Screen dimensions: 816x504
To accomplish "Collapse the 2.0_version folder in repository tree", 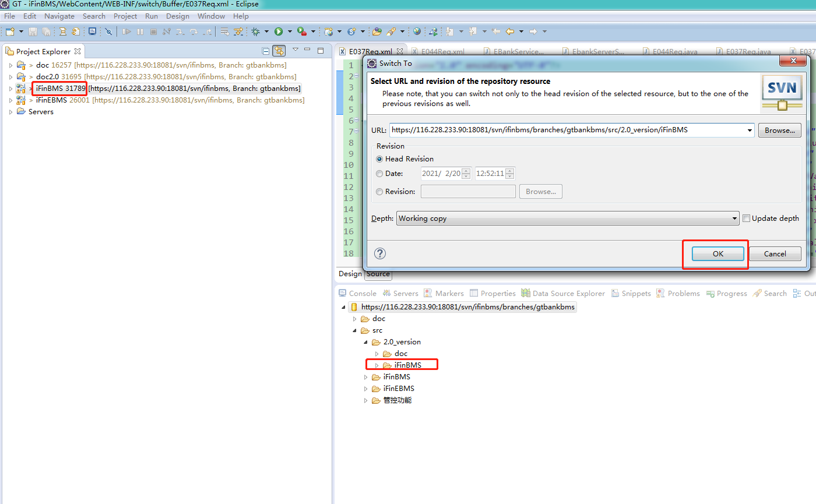I will [x=366, y=342].
